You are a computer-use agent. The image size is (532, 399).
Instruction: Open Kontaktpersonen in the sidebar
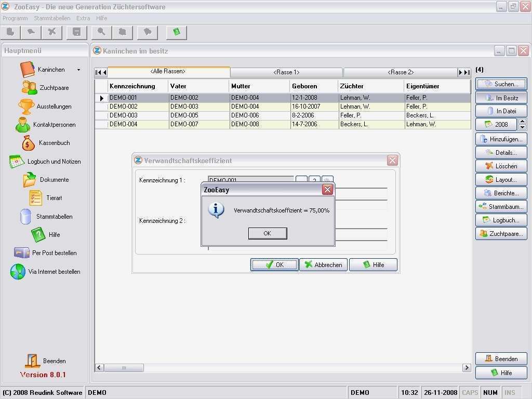46,125
